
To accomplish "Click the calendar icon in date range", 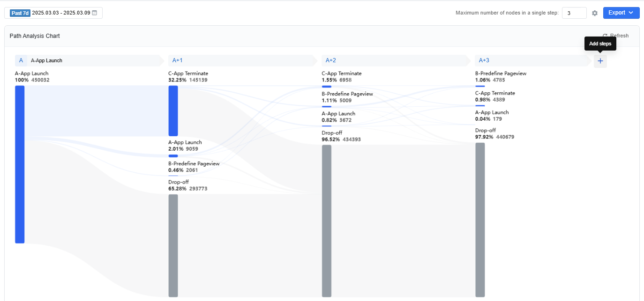I will [x=94, y=13].
